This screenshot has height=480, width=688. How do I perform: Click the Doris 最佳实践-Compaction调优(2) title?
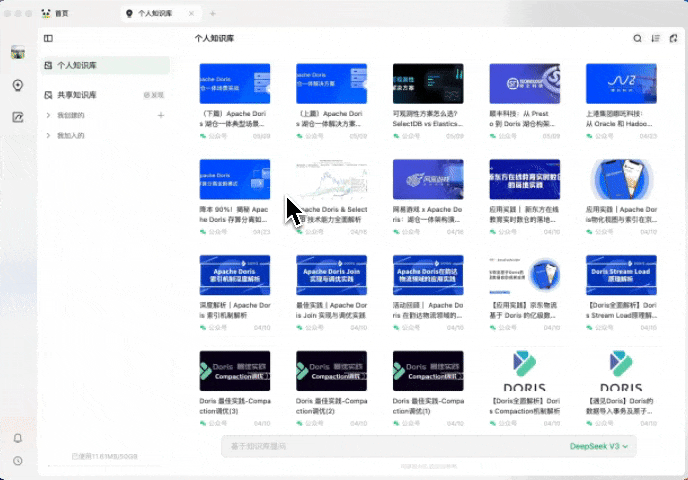[x=331, y=406]
